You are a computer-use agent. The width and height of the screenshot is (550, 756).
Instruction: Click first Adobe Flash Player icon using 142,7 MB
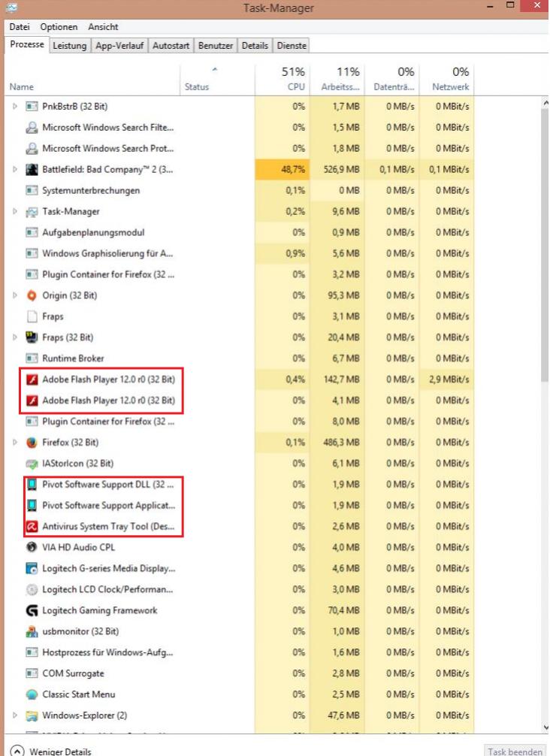pos(32,380)
